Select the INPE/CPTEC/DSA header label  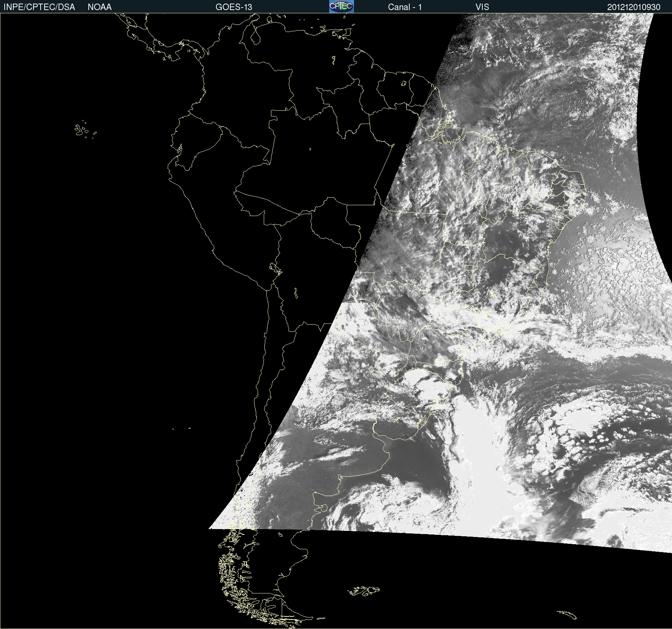tap(39, 7)
